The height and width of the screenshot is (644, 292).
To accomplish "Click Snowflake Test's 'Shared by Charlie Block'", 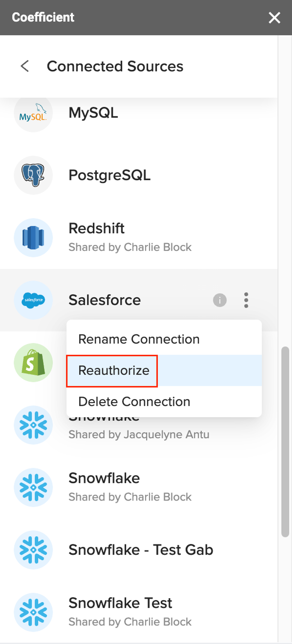I will pos(130,622).
